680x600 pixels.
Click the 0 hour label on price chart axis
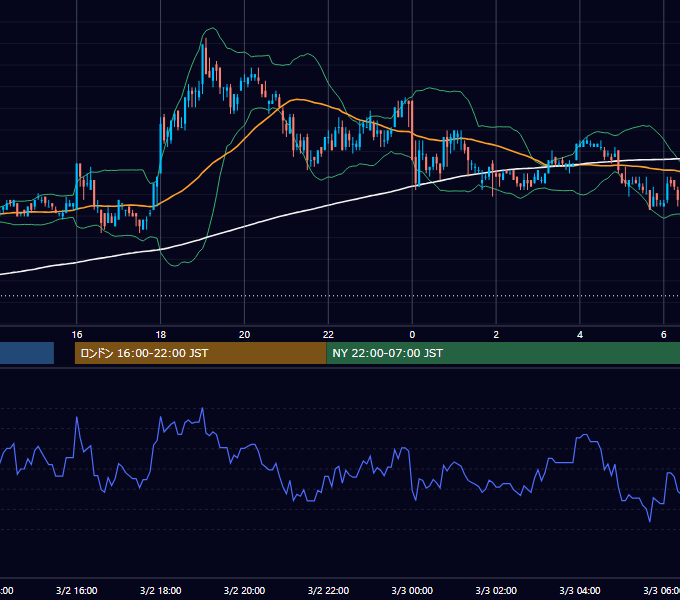click(412, 334)
